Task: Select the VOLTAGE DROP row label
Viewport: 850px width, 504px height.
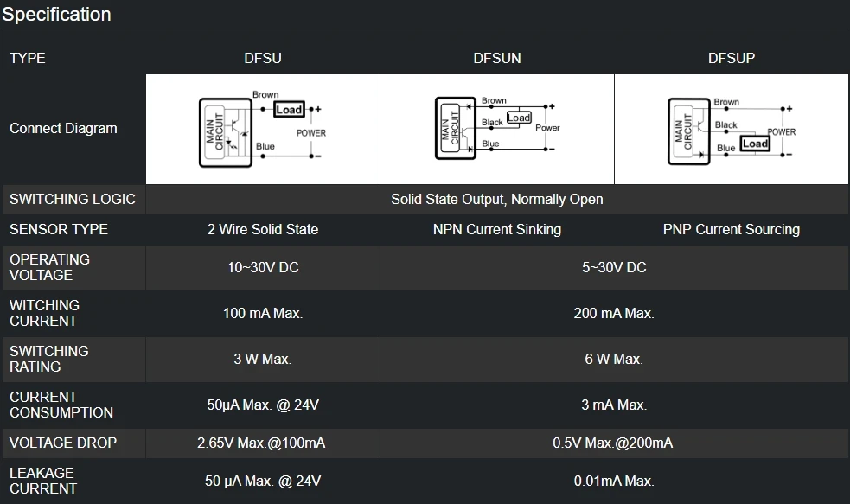Action: 63,443
